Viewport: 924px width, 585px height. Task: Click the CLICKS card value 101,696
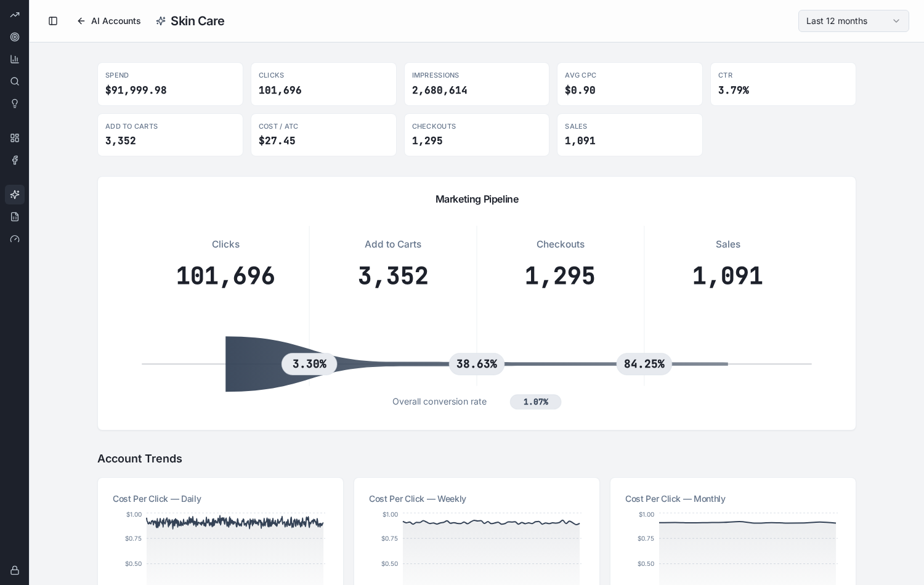tap(280, 91)
